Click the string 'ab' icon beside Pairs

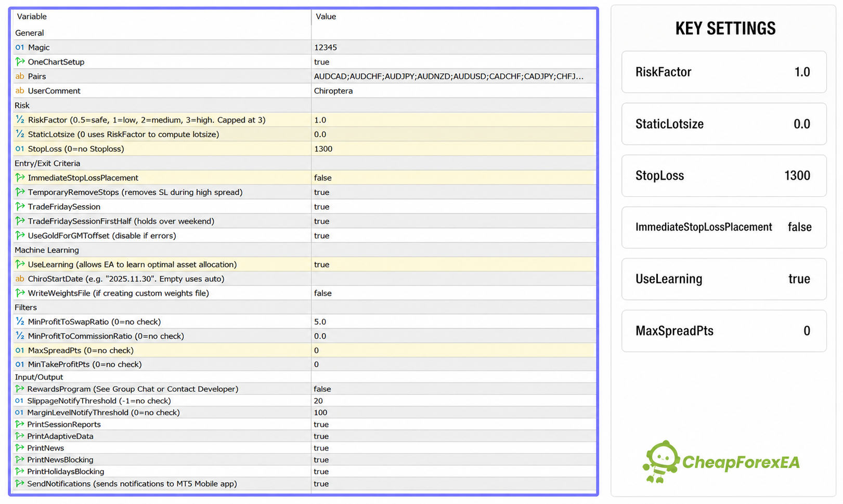[x=20, y=76]
